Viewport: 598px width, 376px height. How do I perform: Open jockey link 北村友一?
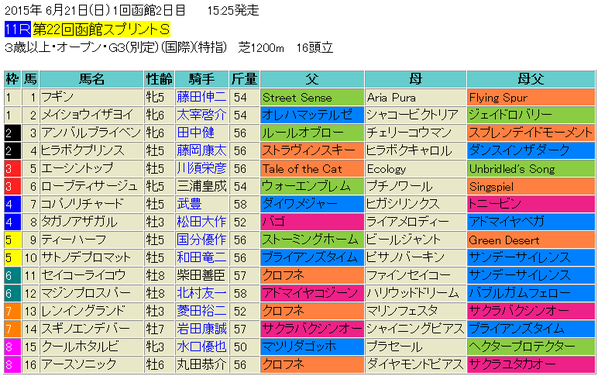point(201,293)
